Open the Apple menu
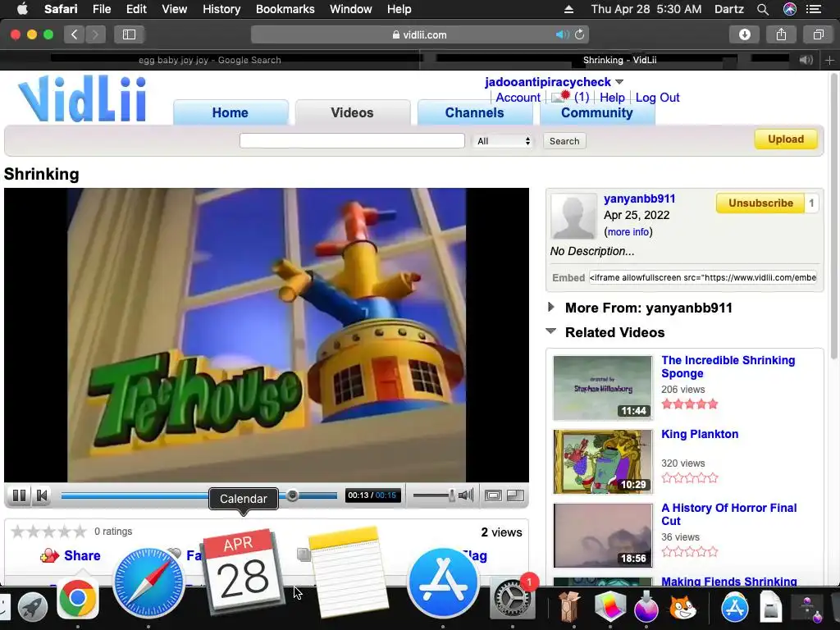 22,8
